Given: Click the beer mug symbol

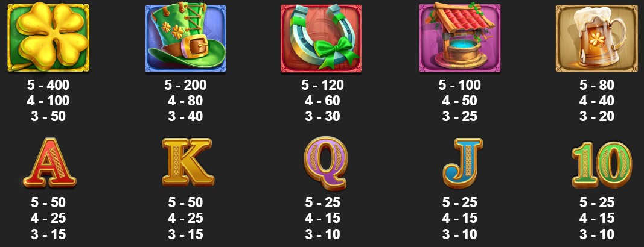Looking at the screenshot, I should [x=596, y=39].
